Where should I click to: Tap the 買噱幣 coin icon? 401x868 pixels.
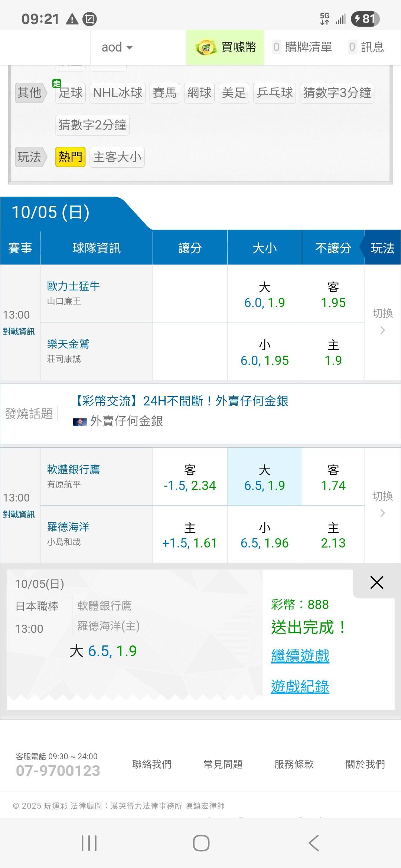pos(206,47)
